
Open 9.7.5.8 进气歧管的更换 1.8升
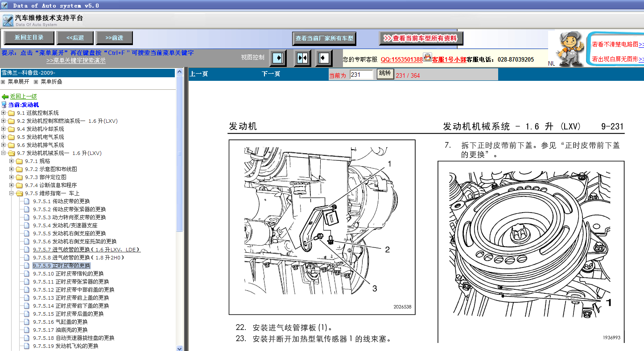[78, 258]
